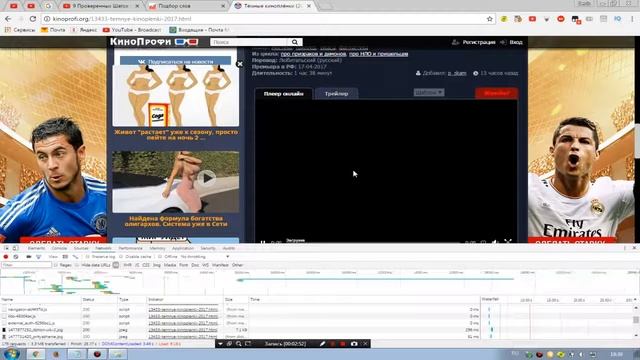640x360 pixels.
Task: Clear the network log
Action: [16, 257]
